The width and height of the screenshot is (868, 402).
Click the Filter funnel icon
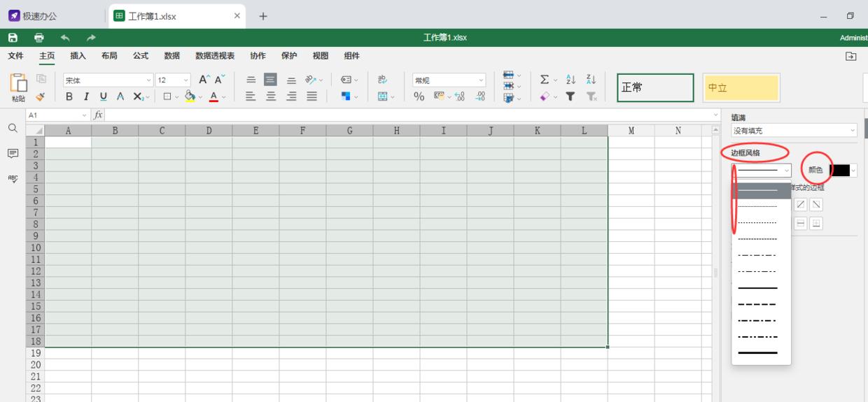point(570,96)
